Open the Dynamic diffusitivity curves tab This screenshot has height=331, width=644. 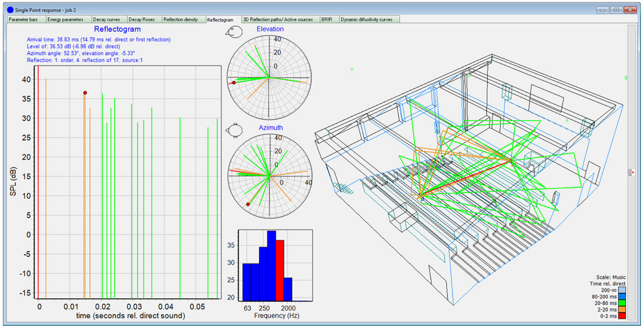[x=366, y=20]
